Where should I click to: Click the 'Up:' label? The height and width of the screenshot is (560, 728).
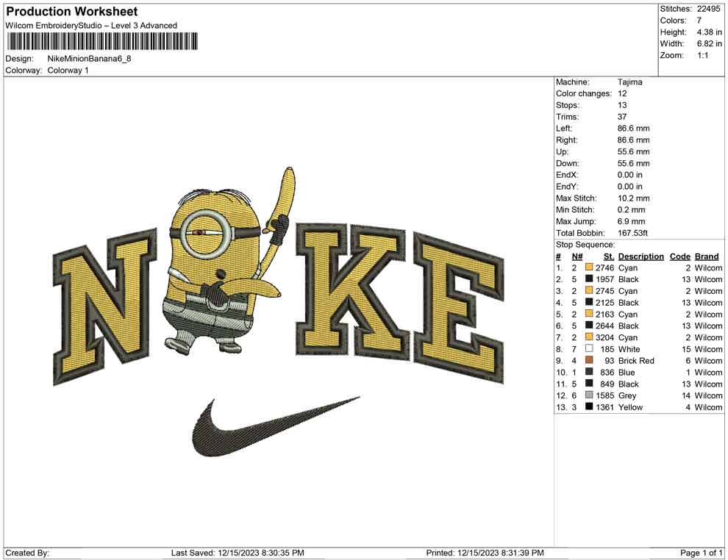point(562,151)
